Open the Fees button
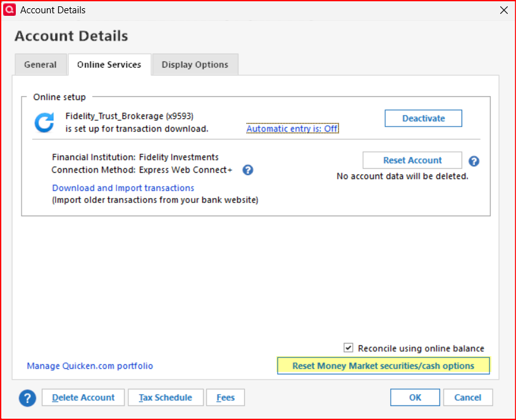516x420 pixels. point(225,397)
